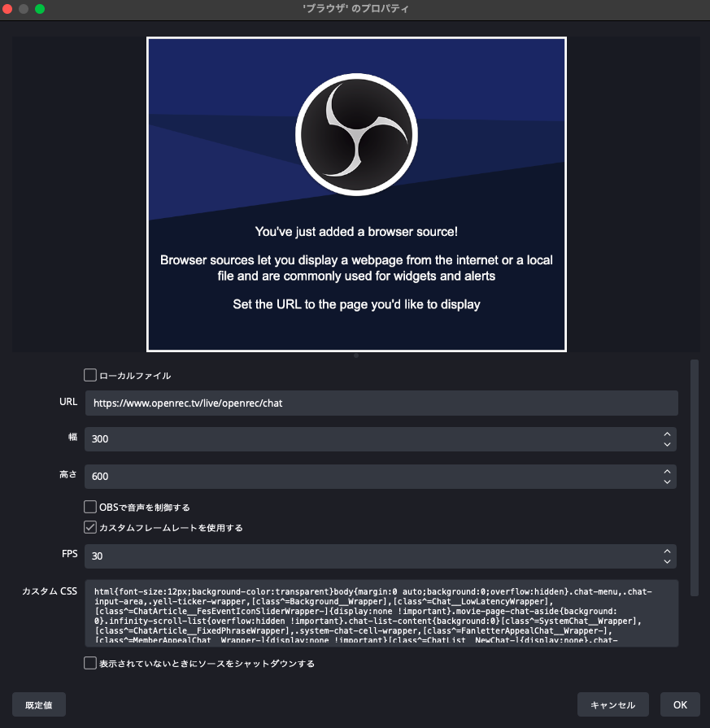The height and width of the screenshot is (728, 710).
Task: Click the OBS logo in the browser preview
Action: [x=356, y=135]
